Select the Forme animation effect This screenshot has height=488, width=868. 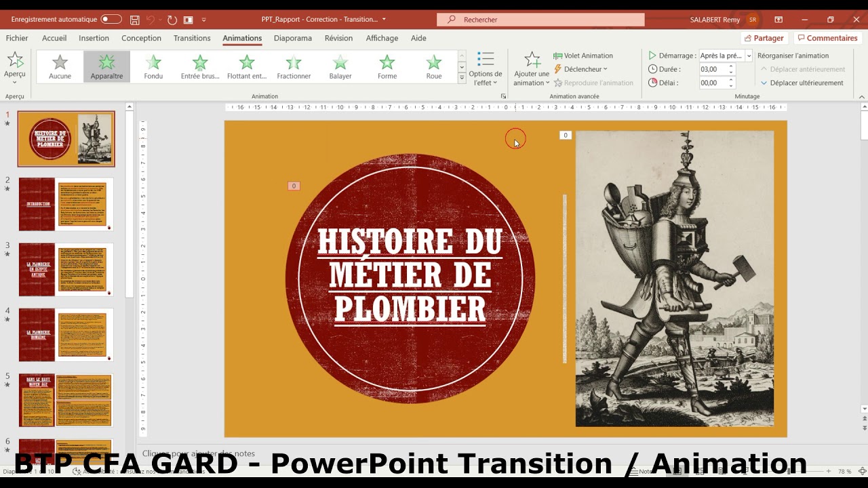click(x=387, y=67)
